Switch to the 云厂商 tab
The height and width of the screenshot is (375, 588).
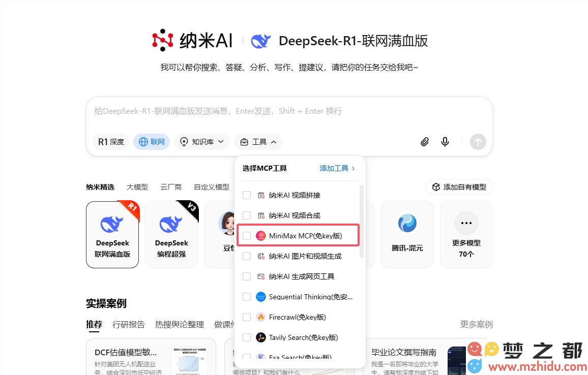click(171, 187)
